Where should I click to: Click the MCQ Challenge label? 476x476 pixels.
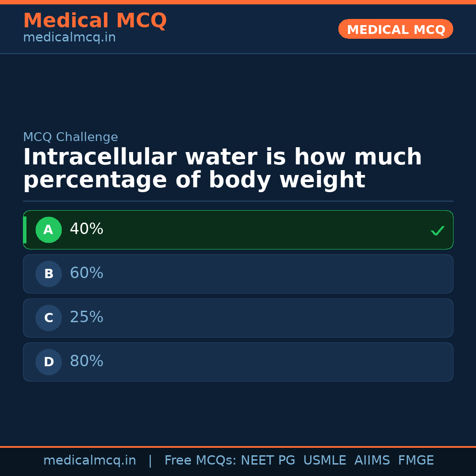click(x=71, y=137)
